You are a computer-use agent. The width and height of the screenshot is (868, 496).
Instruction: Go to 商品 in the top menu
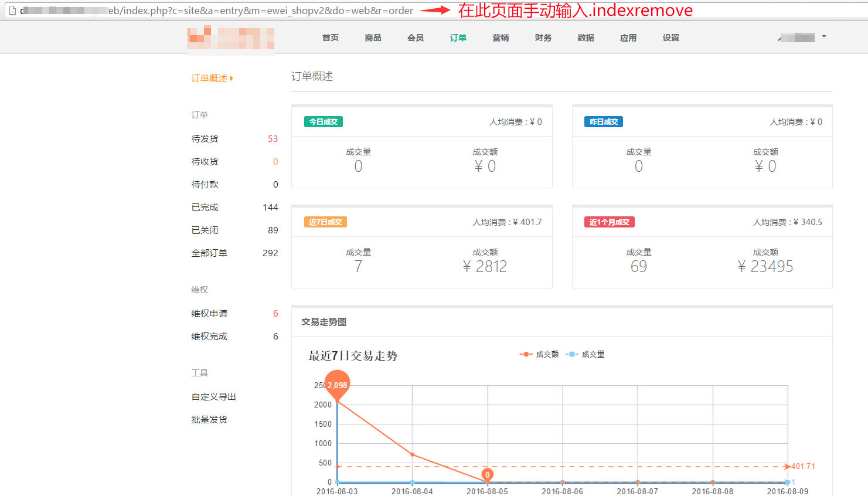pos(373,38)
